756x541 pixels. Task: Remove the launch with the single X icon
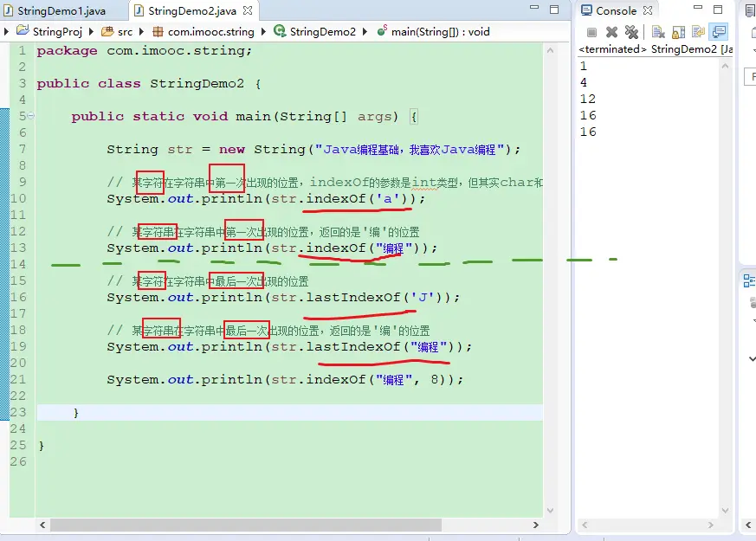(611, 32)
